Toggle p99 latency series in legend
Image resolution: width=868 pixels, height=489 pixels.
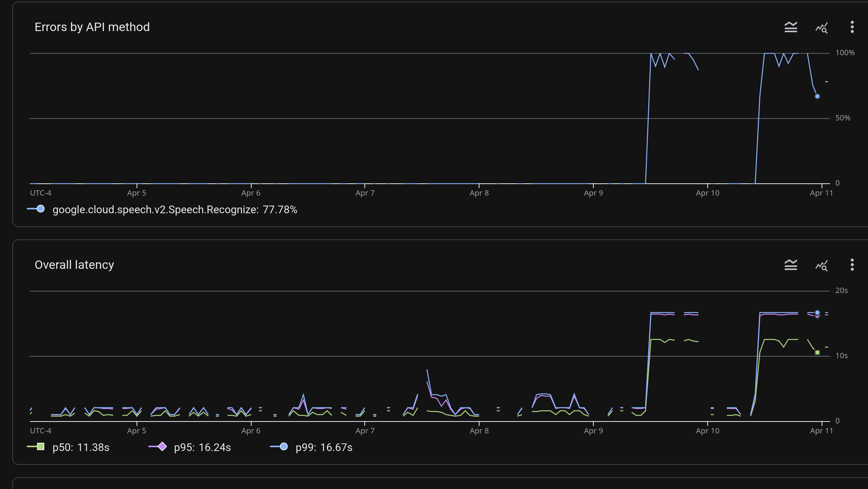[324, 448]
